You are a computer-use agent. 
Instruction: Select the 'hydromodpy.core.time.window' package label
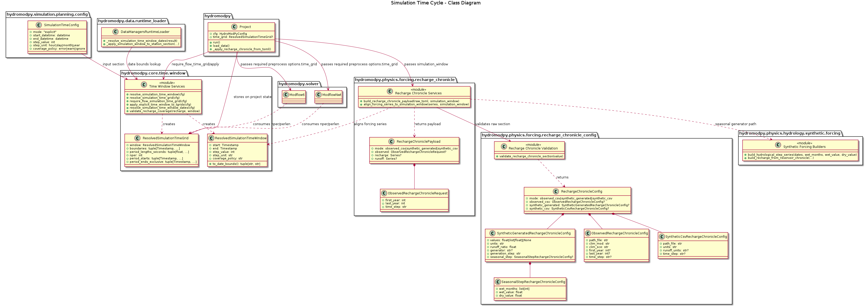pyautogui.click(x=153, y=73)
